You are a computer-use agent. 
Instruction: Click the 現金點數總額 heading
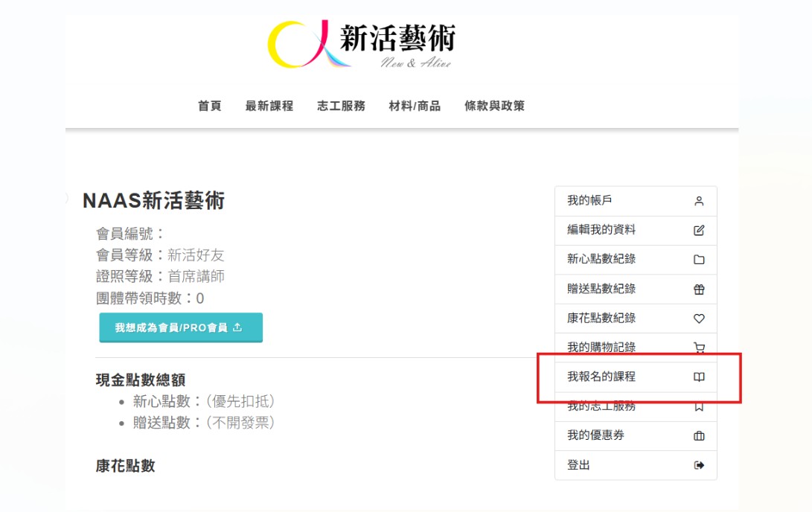[141, 380]
